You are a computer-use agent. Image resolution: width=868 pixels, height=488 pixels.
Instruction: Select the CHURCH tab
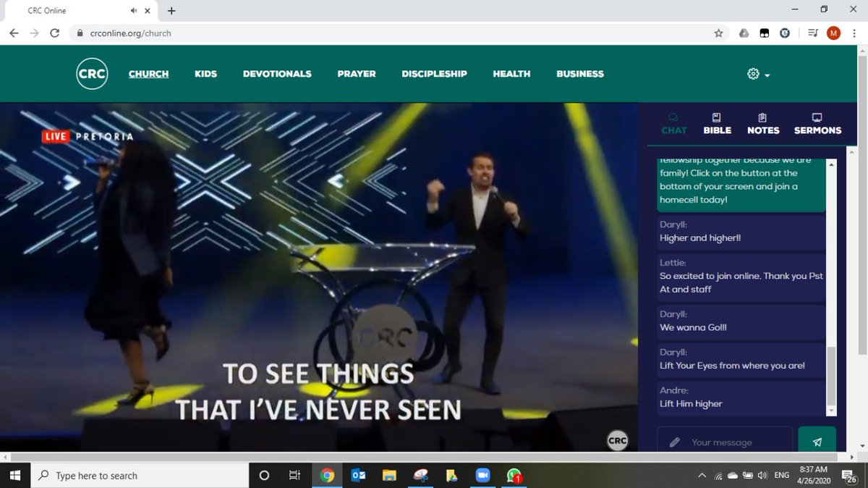click(x=148, y=73)
